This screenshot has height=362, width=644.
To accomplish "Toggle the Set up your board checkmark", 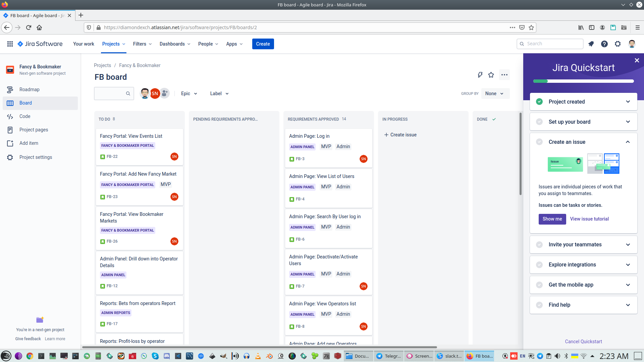I will (x=539, y=122).
